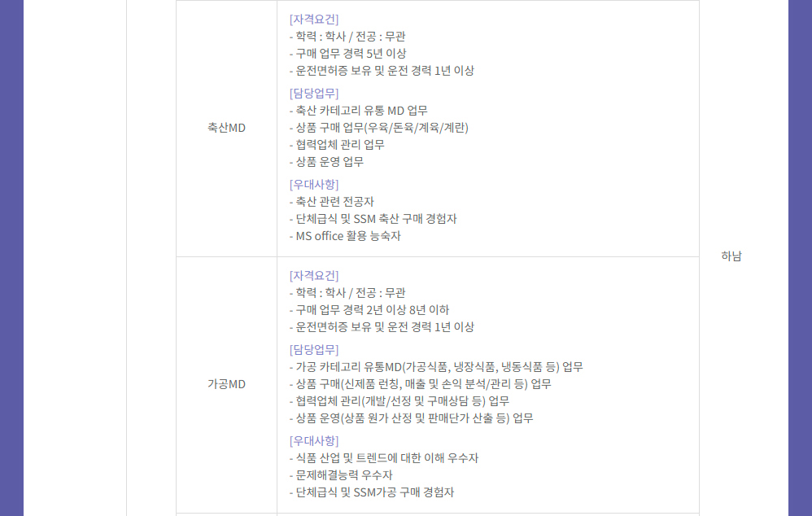Click the line 구매 업무 경력 2년 이상 8년 이하
The height and width of the screenshot is (516, 812).
click(x=369, y=310)
